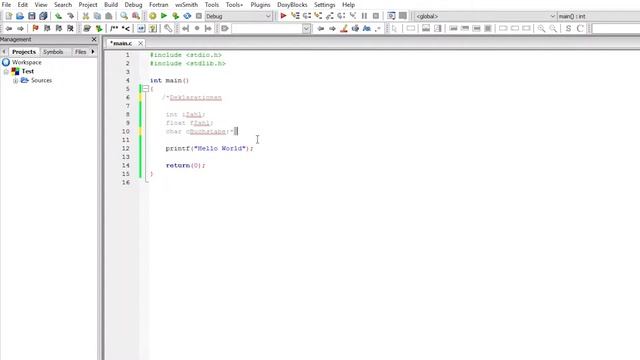Save the current file via floppy icon
Screen dimensions: 640x360
31,16
